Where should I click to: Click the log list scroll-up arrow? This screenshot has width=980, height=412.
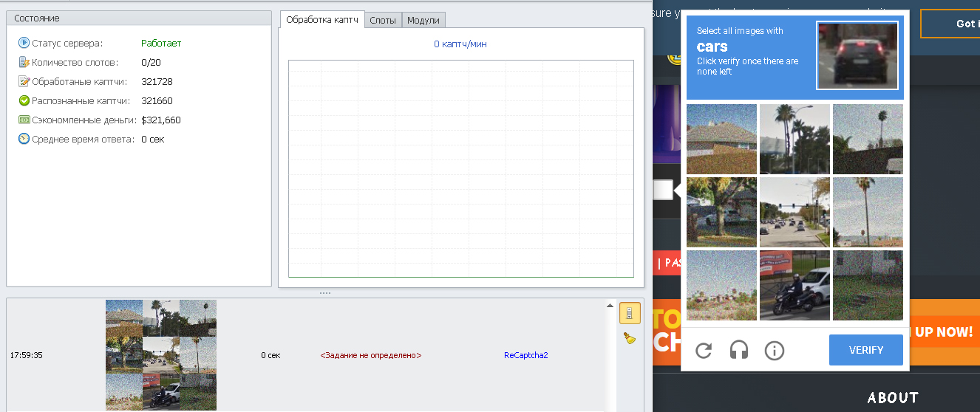[x=610, y=305]
